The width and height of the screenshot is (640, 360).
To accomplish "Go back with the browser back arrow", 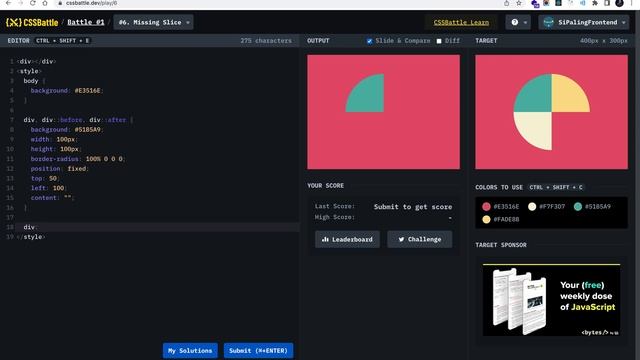I will pyautogui.click(x=8, y=3).
